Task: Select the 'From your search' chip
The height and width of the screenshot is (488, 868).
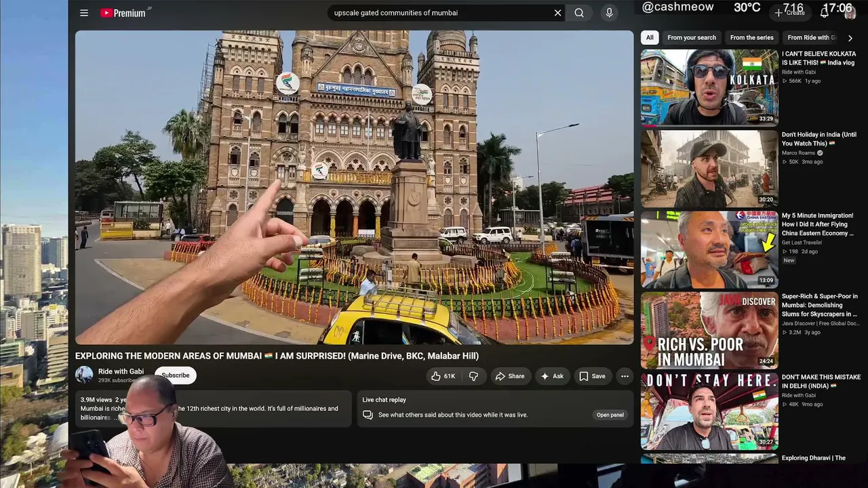Action: (692, 38)
